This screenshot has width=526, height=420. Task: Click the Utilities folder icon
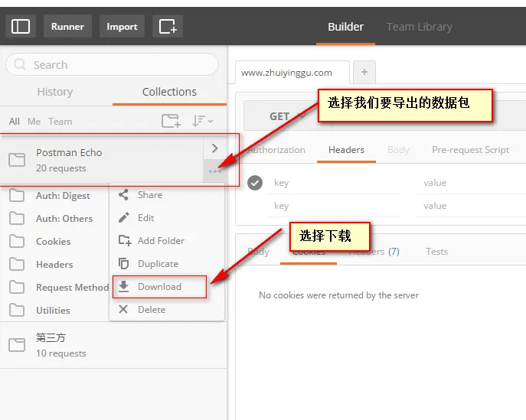17,310
